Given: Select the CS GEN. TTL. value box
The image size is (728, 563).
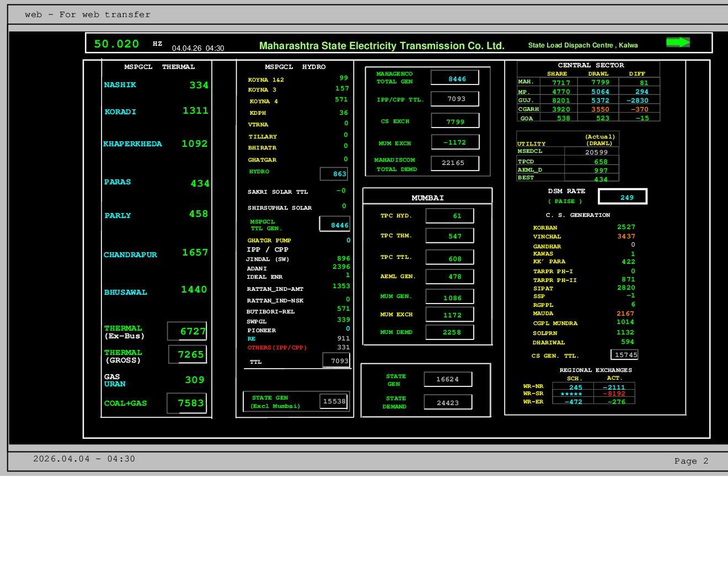Looking at the screenshot, I should pyautogui.click(x=625, y=355).
